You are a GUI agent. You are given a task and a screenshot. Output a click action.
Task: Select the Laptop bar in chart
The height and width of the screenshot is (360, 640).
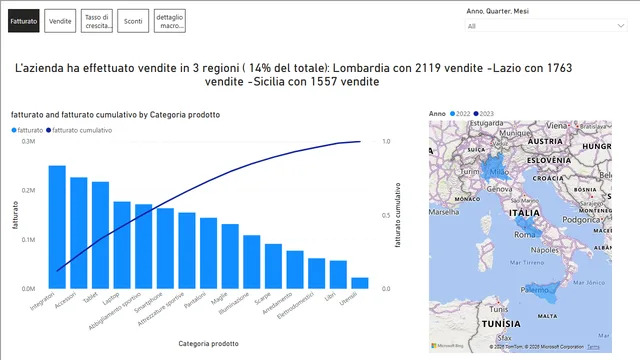(x=122, y=245)
